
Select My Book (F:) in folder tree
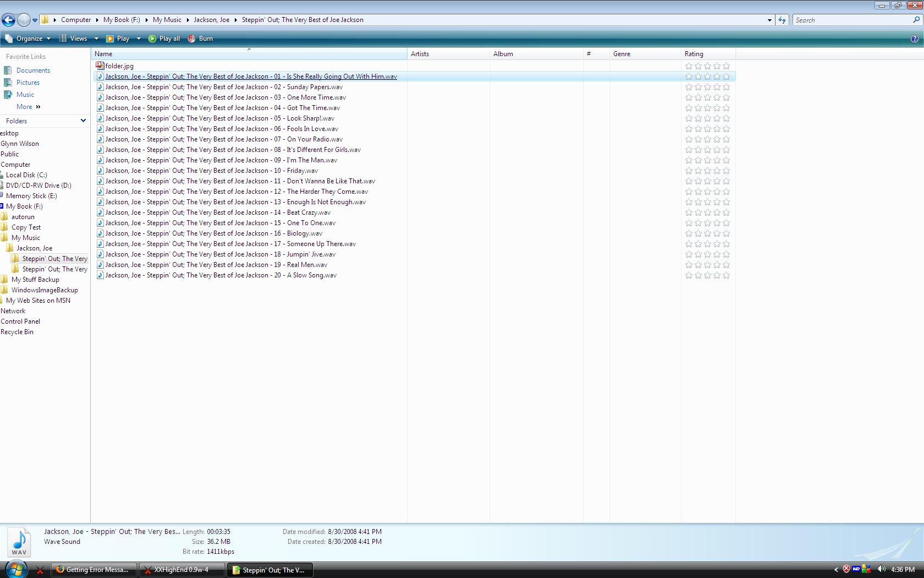point(24,206)
